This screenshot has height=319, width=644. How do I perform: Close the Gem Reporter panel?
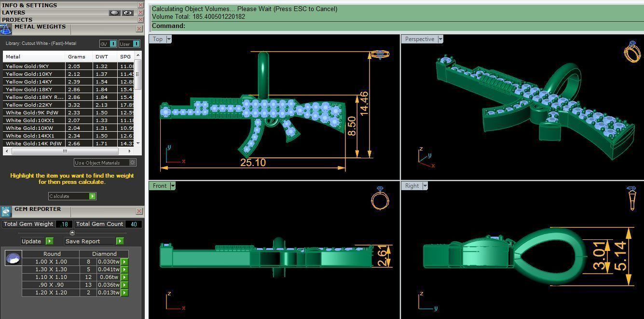pos(139,211)
